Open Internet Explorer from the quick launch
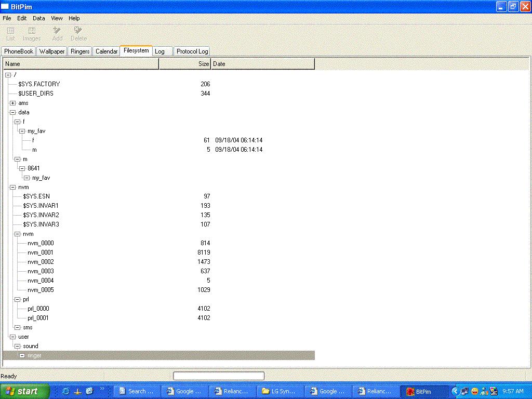Screen dimensions: 532x399 point(65,391)
